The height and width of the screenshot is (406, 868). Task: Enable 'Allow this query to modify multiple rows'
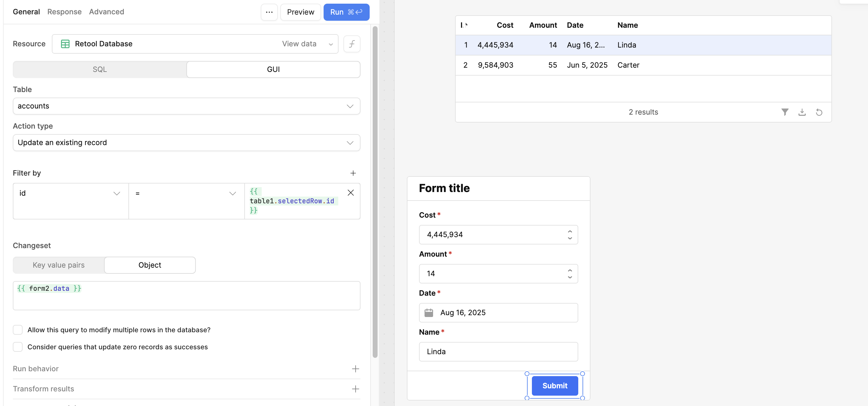coord(17,330)
